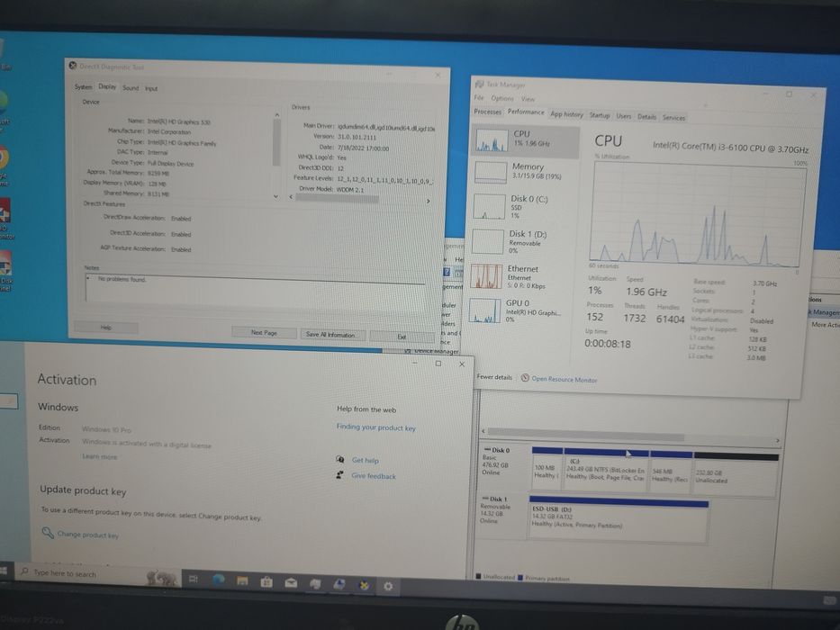Viewport: 840px width, 630px height.
Task: Click the Give feedback person icon
Action: [x=339, y=474]
